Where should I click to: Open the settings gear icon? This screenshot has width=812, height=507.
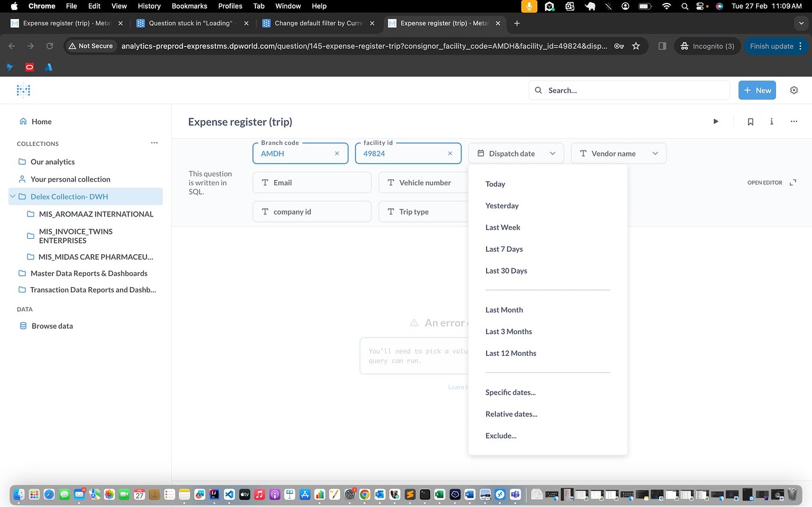pyautogui.click(x=794, y=90)
